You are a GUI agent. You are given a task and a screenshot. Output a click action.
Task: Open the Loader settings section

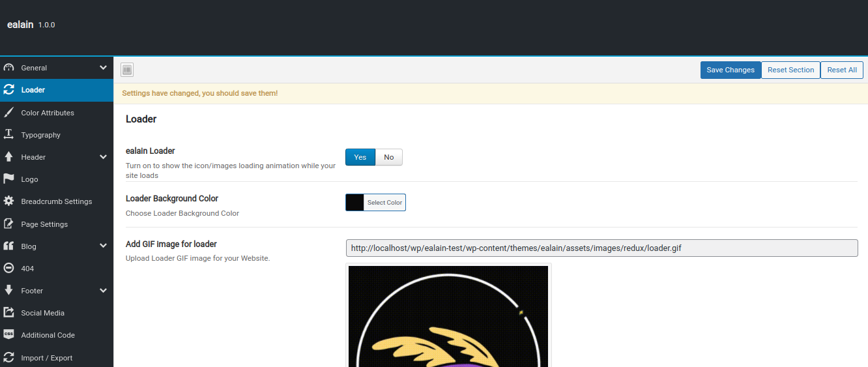coord(57,90)
